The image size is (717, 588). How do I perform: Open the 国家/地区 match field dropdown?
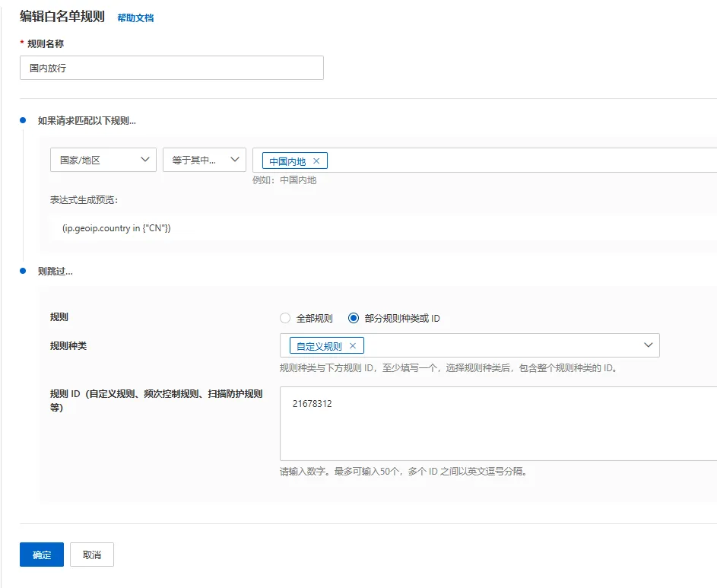pos(103,160)
